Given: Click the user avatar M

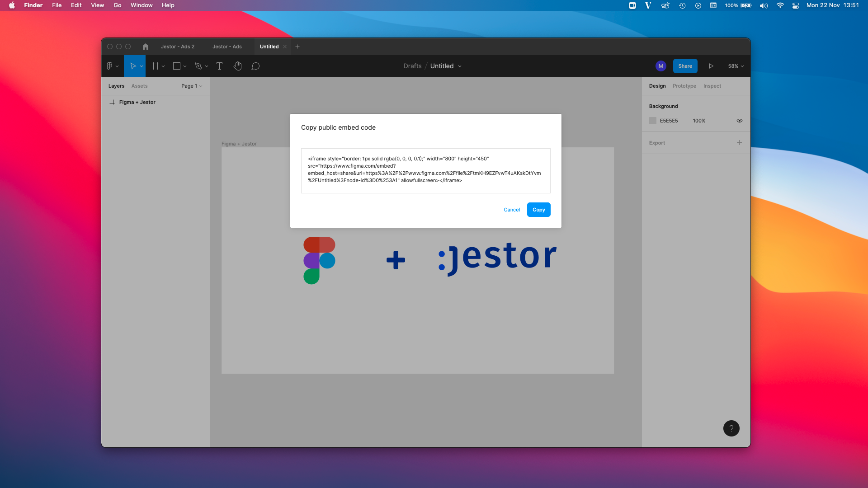Looking at the screenshot, I should click(660, 66).
